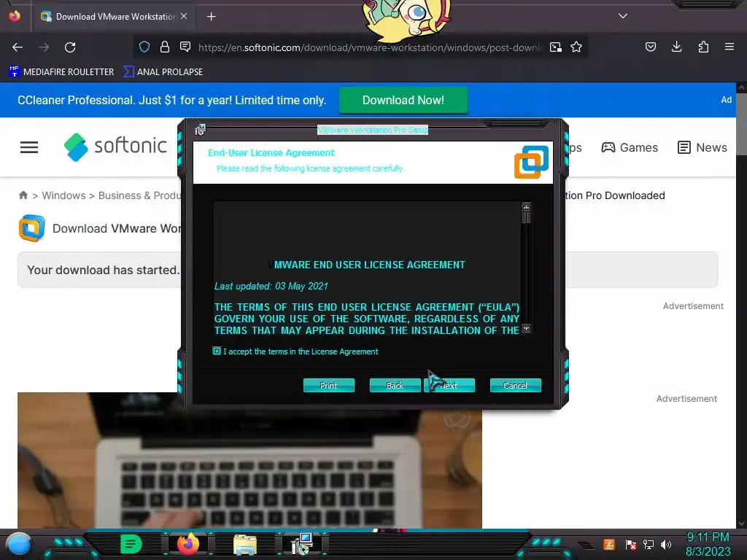Close the Download VMware Workstation tab
This screenshot has width=747, height=560.
(x=184, y=16)
